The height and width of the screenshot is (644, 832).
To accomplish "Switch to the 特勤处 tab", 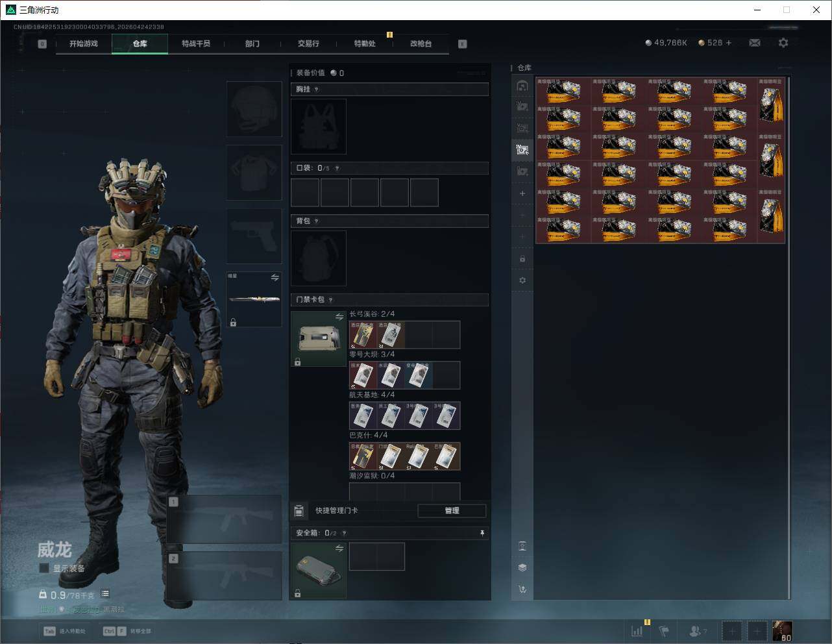I will click(x=365, y=43).
